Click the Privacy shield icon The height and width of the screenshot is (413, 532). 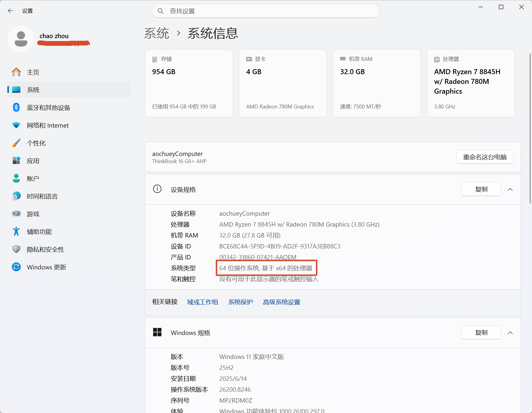[x=16, y=249]
